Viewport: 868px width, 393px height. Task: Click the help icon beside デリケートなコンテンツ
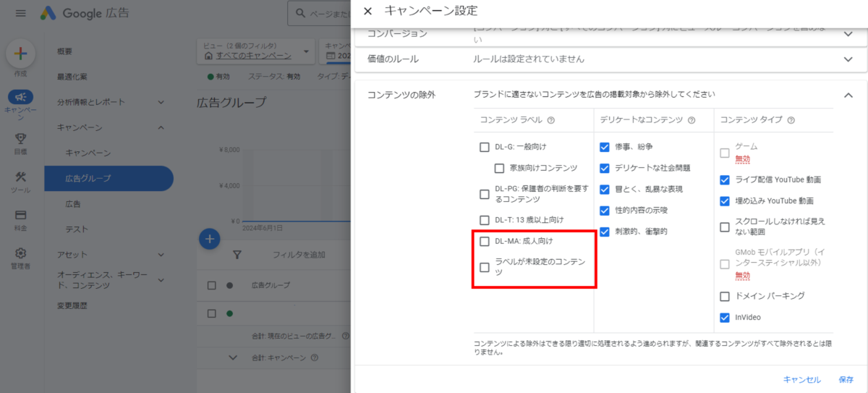click(x=691, y=121)
